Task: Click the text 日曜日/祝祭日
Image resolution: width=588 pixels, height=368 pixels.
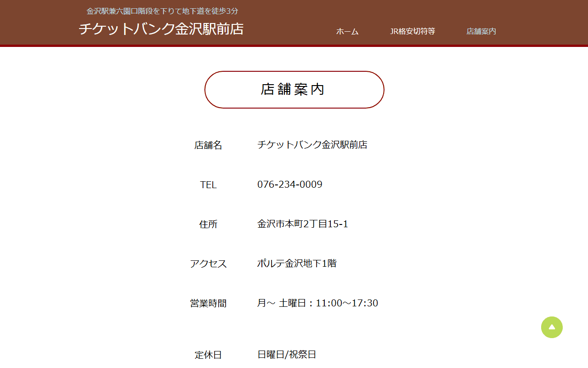Action: 287,355
